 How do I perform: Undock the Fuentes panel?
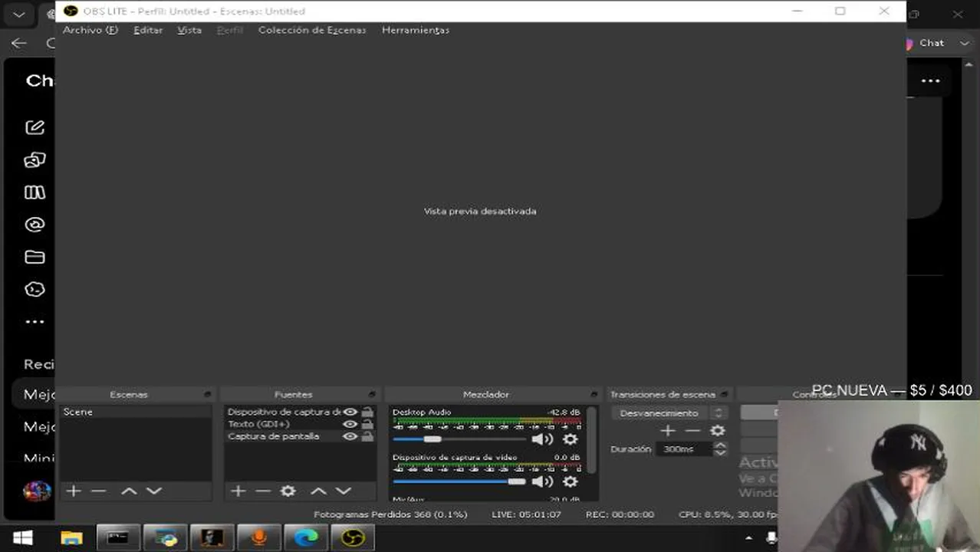(x=372, y=394)
